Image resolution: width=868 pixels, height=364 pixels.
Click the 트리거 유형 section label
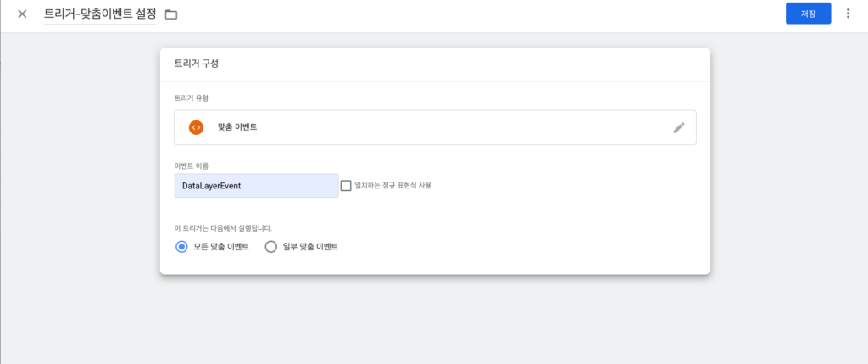pyautogui.click(x=191, y=98)
